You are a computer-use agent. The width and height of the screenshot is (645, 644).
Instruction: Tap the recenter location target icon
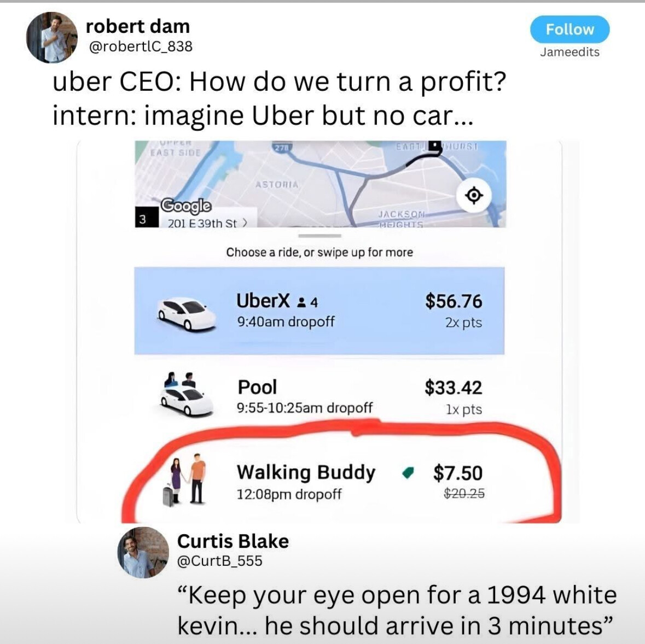474,195
